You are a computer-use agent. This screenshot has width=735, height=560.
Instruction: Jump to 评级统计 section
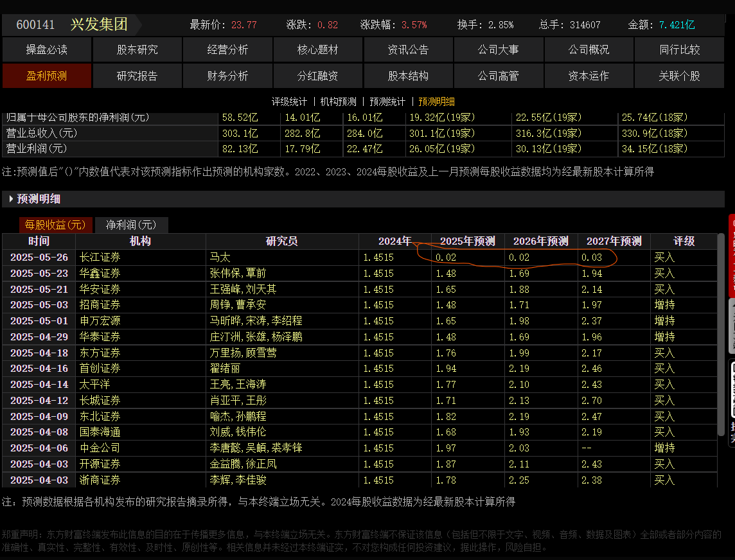289,101
